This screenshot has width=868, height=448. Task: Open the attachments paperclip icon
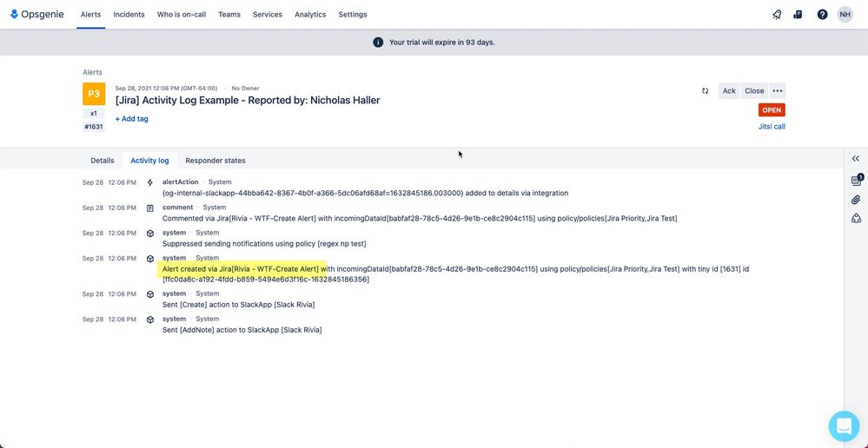tap(856, 200)
